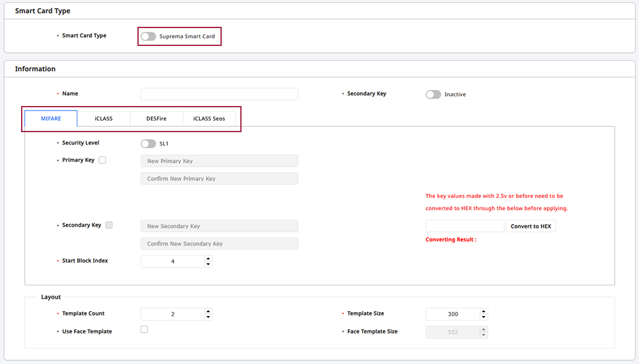This screenshot has height=364, width=639.
Task: Increment the Template Count spinner
Action: point(208,311)
